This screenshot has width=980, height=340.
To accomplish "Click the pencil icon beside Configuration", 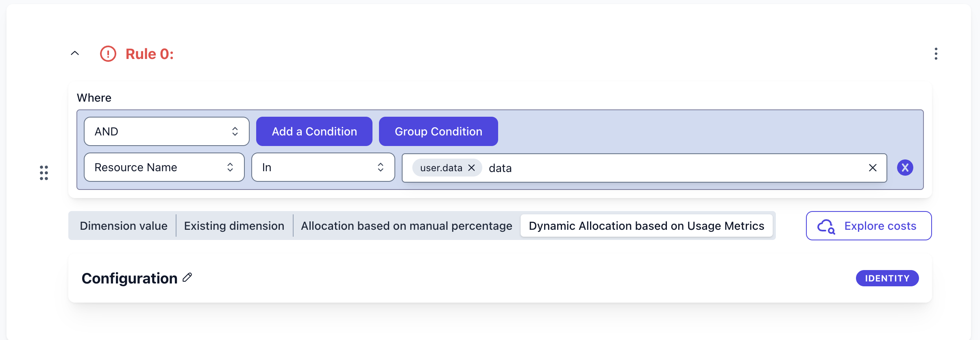I will coord(187,278).
